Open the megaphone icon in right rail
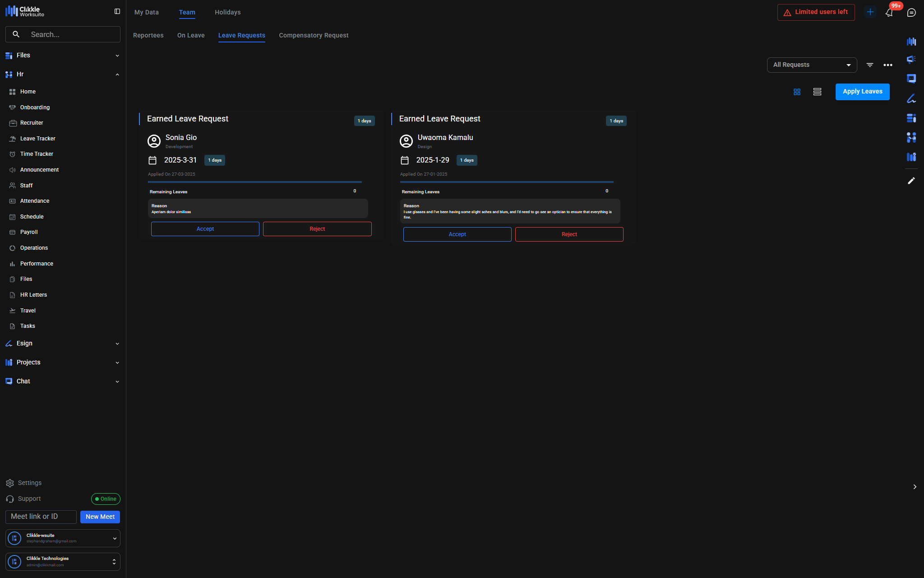The image size is (924, 578). click(911, 60)
